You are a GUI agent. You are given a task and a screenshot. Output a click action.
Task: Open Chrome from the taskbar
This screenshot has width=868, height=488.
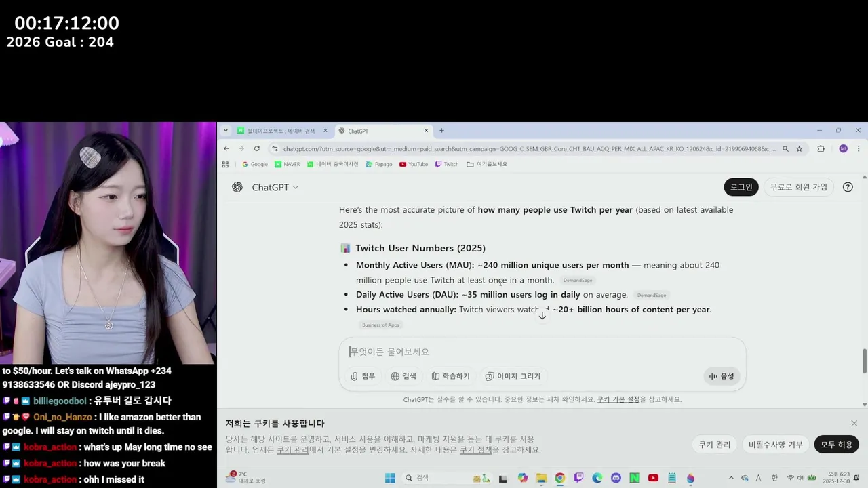pyautogui.click(x=559, y=478)
